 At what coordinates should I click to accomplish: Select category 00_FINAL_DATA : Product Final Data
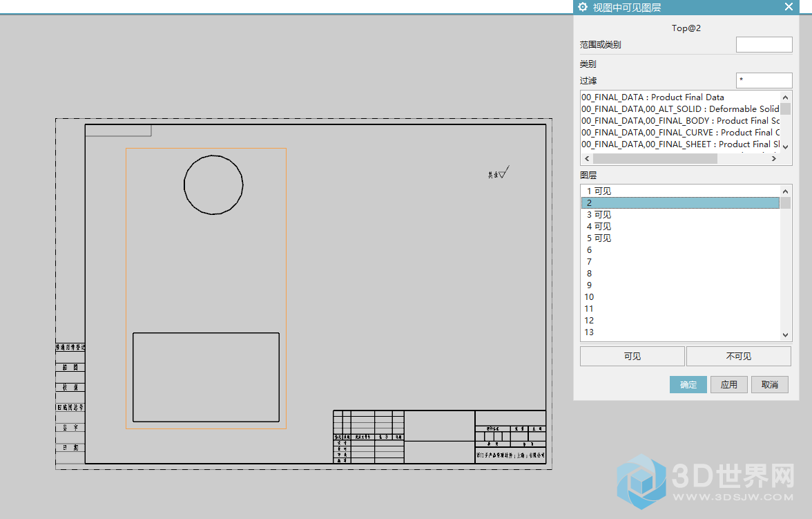(x=680, y=97)
